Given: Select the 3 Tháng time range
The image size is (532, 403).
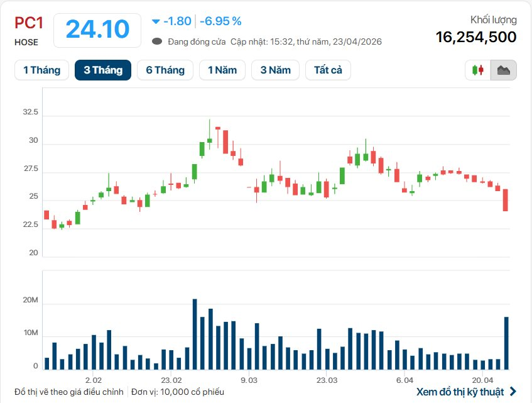Looking at the screenshot, I should point(103,70).
